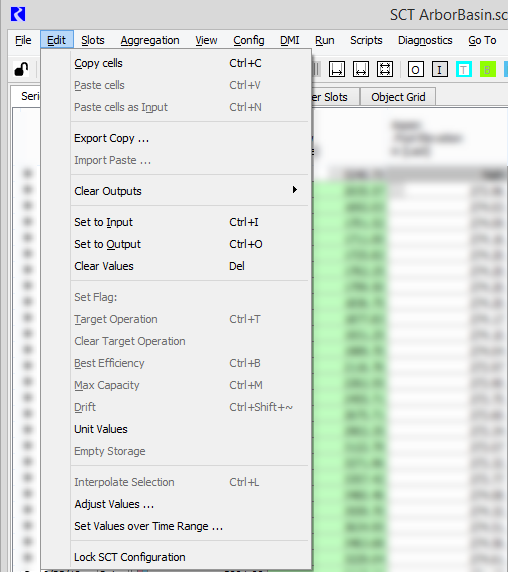The height and width of the screenshot is (572, 508).
Task: Click the cyan T target operation icon
Action: [464, 69]
